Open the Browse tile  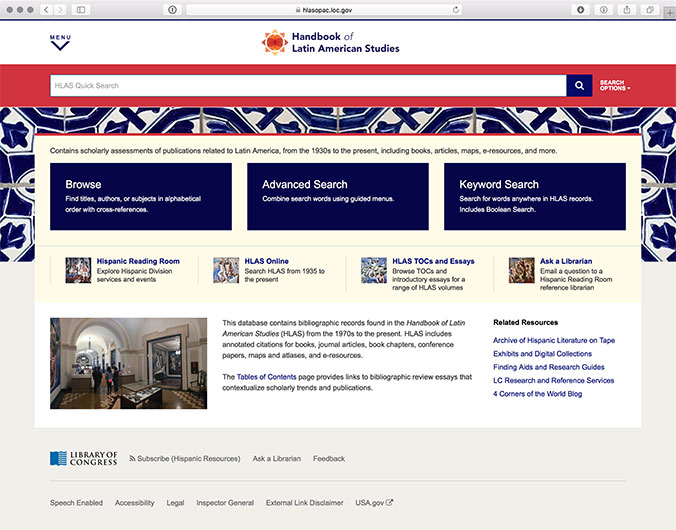click(141, 196)
